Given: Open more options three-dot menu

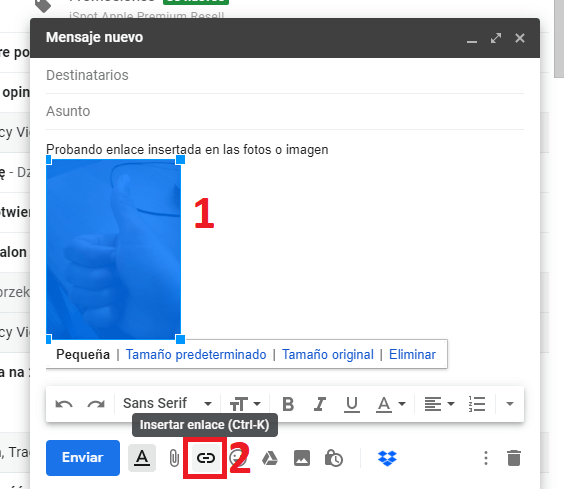Looking at the screenshot, I should coord(486,458).
